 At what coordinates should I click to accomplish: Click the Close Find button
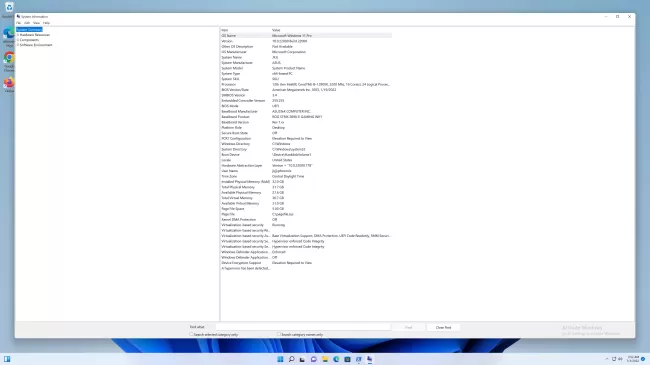(x=443, y=327)
